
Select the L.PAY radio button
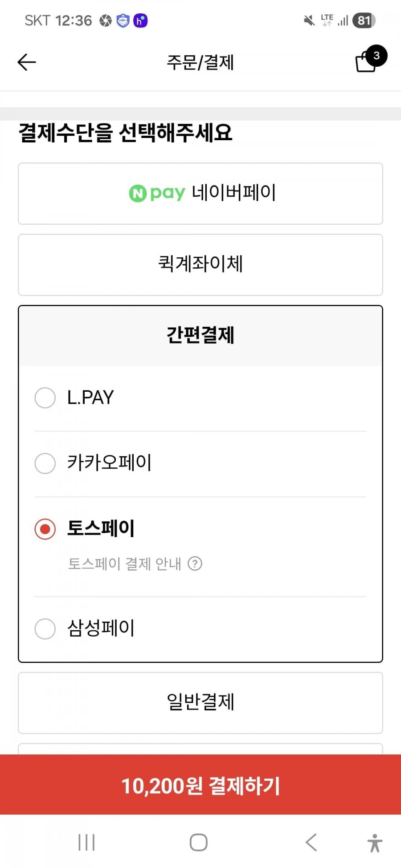point(45,397)
